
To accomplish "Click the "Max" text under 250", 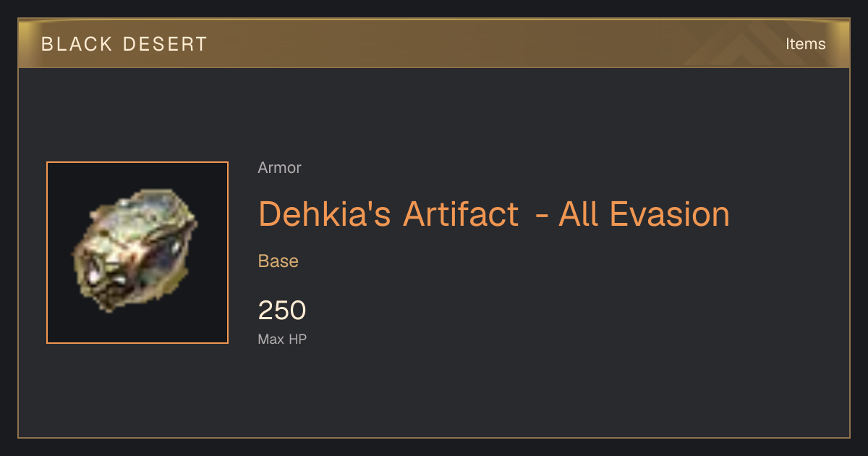I will 271,339.
